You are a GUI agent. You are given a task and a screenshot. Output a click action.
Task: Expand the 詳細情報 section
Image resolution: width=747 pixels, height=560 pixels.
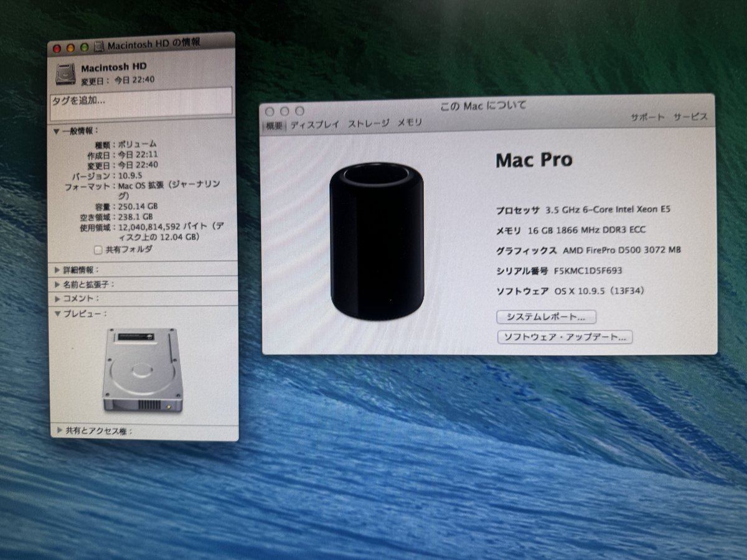(56, 271)
